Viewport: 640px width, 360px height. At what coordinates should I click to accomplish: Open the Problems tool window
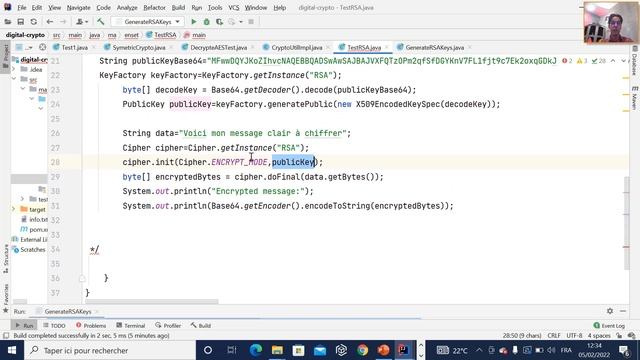[91, 325]
